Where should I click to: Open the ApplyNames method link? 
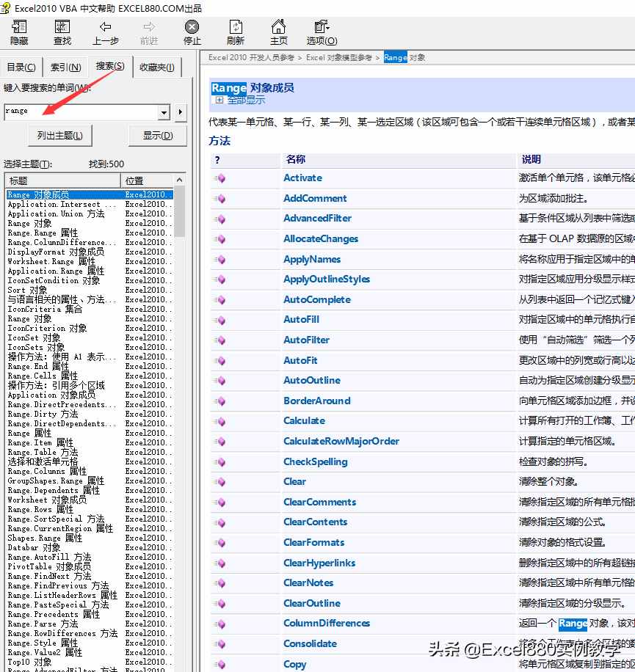(x=312, y=259)
